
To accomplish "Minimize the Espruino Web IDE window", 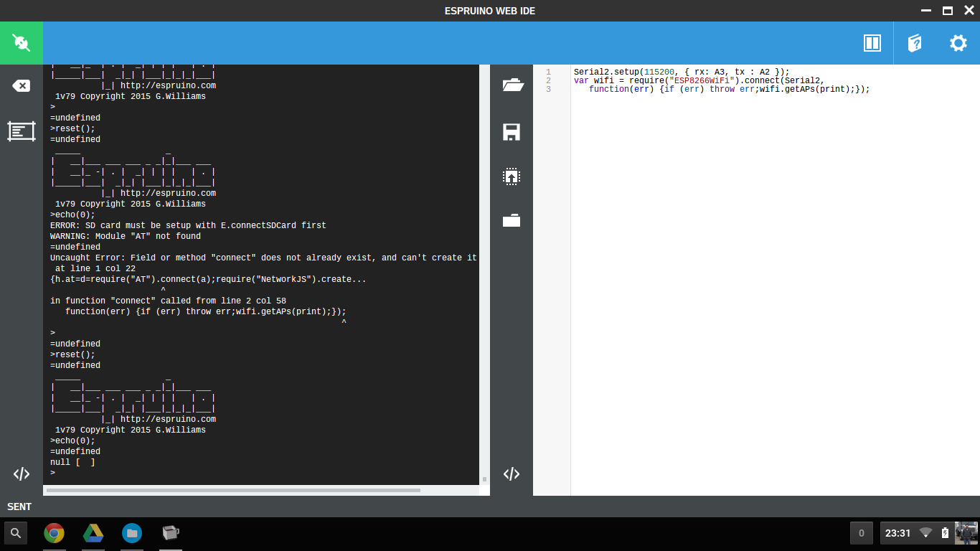I will pos(927,11).
